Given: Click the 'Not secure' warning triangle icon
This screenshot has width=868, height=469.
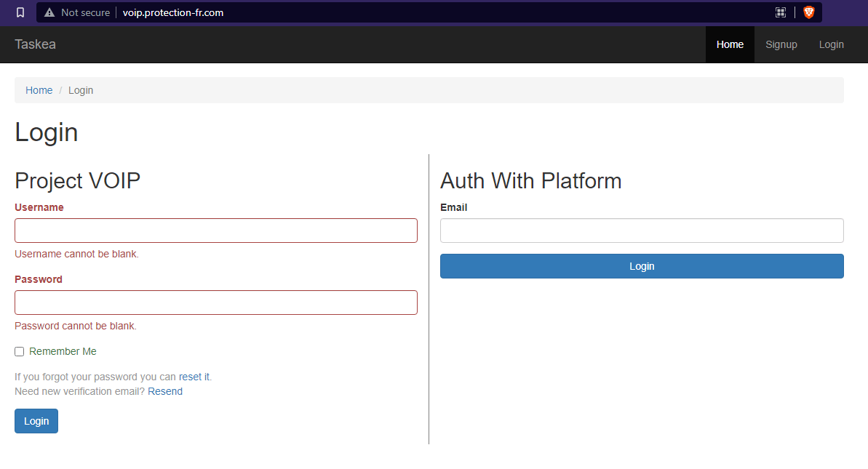Looking at the screenshot, I should click(x=49, y=12).
